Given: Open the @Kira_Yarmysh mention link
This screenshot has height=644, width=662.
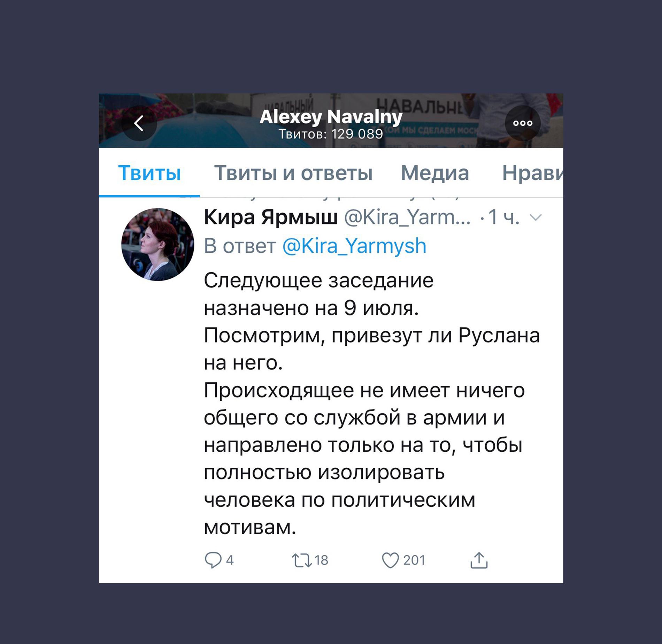Looking at the screenshot, I should click(354, 246).
